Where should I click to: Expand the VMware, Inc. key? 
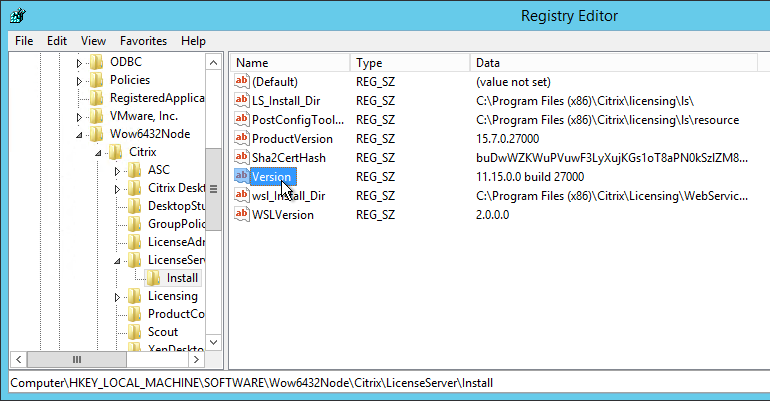(x=79, y=117)
